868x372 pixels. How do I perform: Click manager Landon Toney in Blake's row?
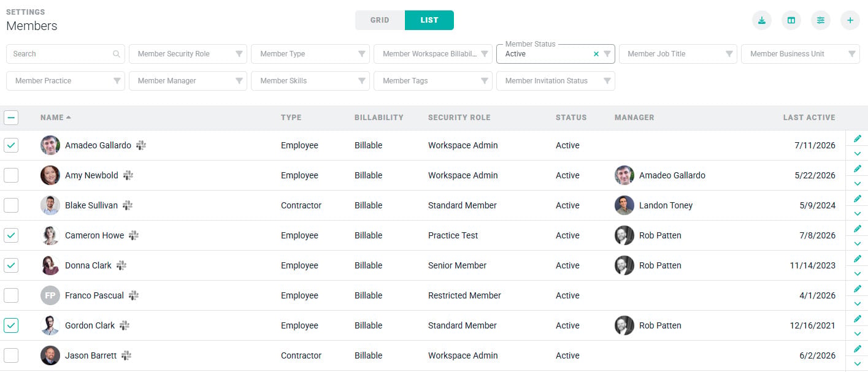(666, 205)
